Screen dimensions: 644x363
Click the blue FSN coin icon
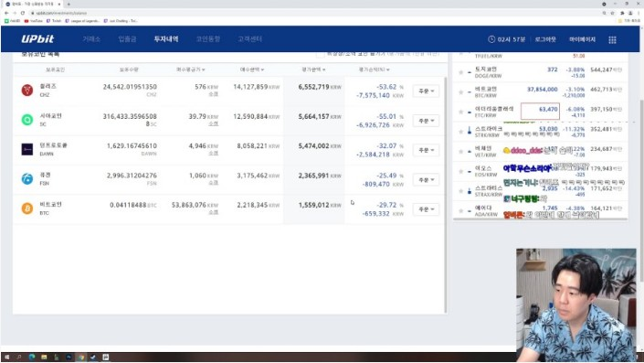pyautogui.click(x=27, y=179)
